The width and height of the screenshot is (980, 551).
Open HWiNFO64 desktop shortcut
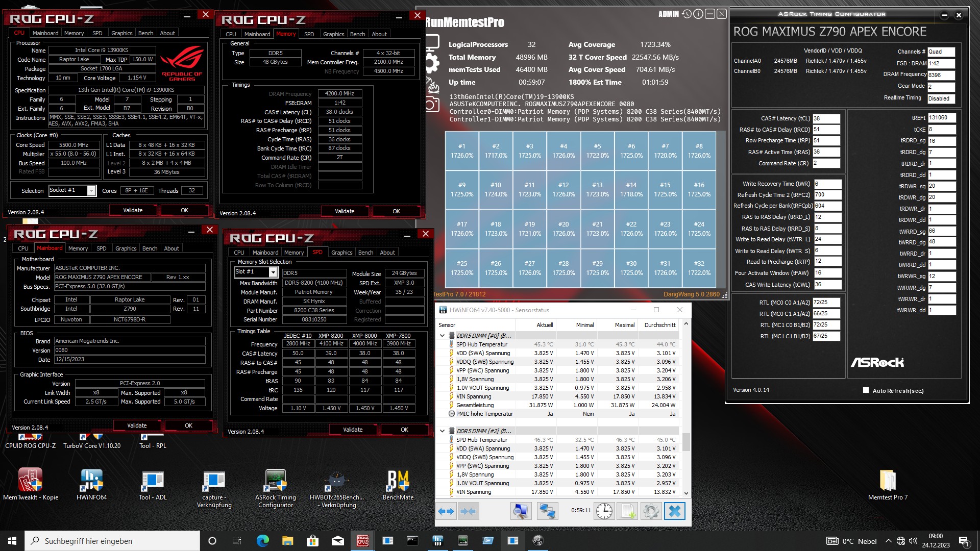coord(92,484)
